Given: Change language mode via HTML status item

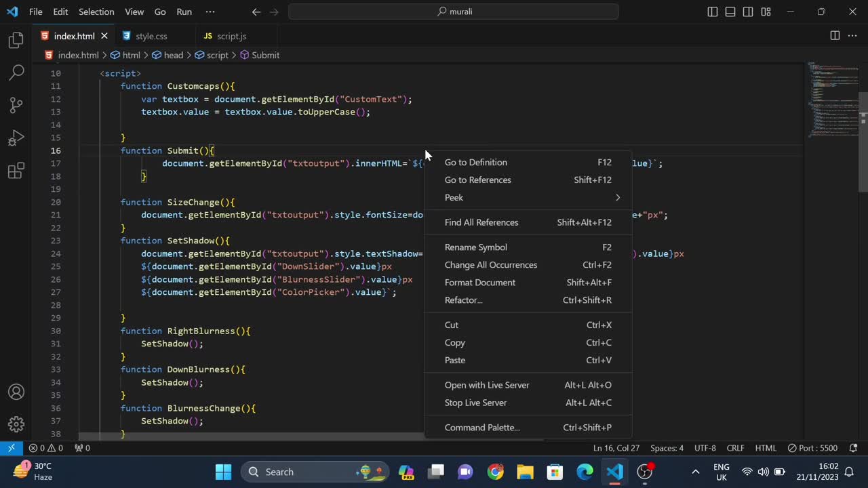Looking at the screenshot, I should click(766, 448).
